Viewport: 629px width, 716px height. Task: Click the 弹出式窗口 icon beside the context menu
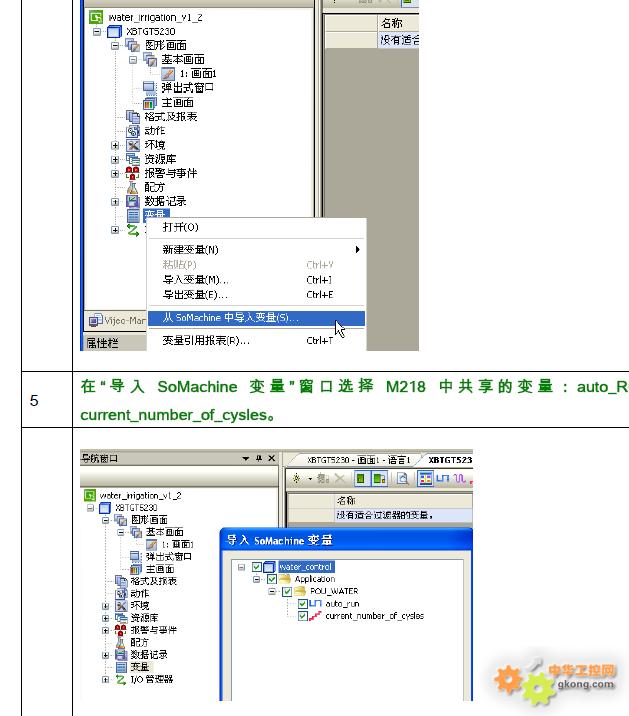[x=149, y=87]
